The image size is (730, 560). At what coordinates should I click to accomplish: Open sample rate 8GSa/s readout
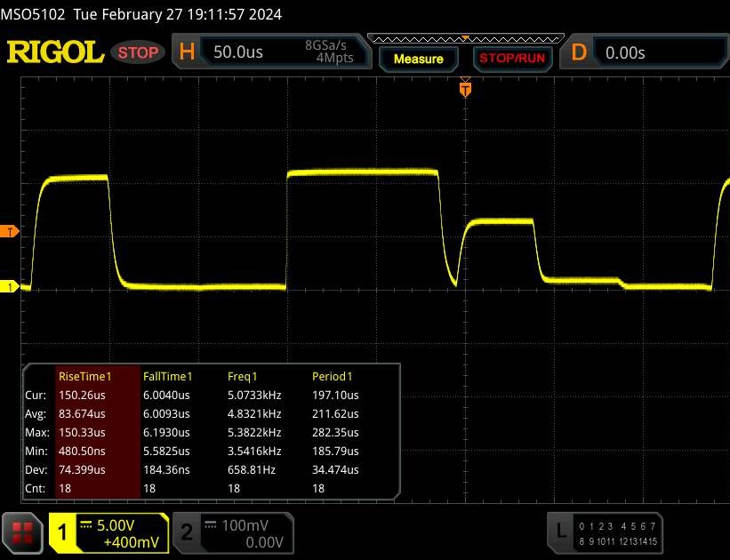325,45
